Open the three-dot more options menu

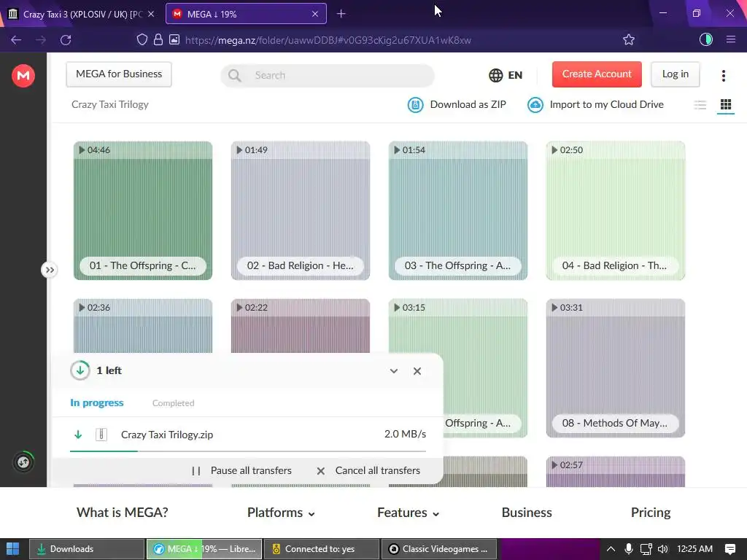tap(723, 75)
